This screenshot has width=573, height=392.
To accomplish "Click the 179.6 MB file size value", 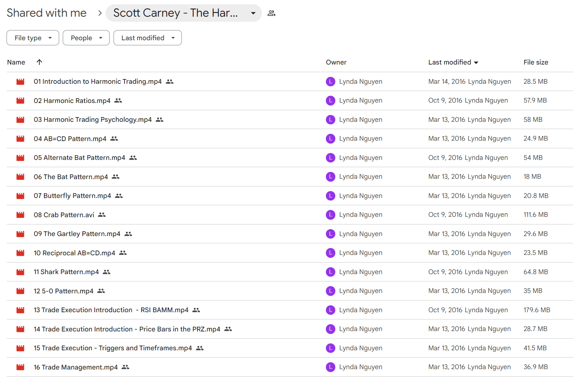I will pyautogui.click(x=537, y=310).
